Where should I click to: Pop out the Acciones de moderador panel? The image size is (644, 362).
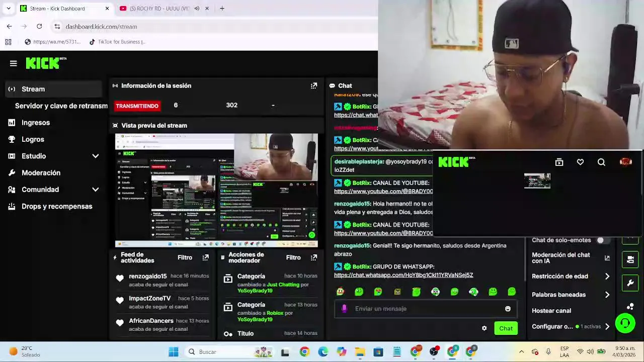(x=314, y=257)
